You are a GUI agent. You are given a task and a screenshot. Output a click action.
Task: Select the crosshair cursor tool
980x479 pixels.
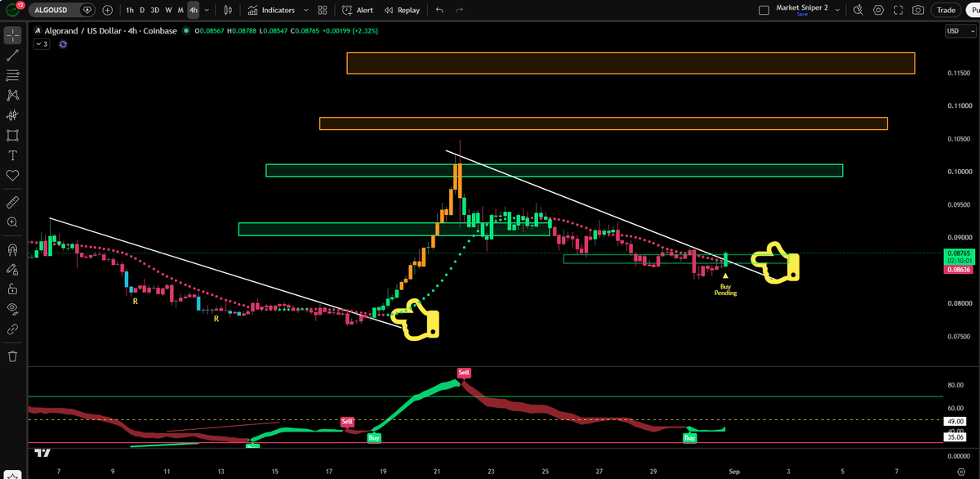13,36
